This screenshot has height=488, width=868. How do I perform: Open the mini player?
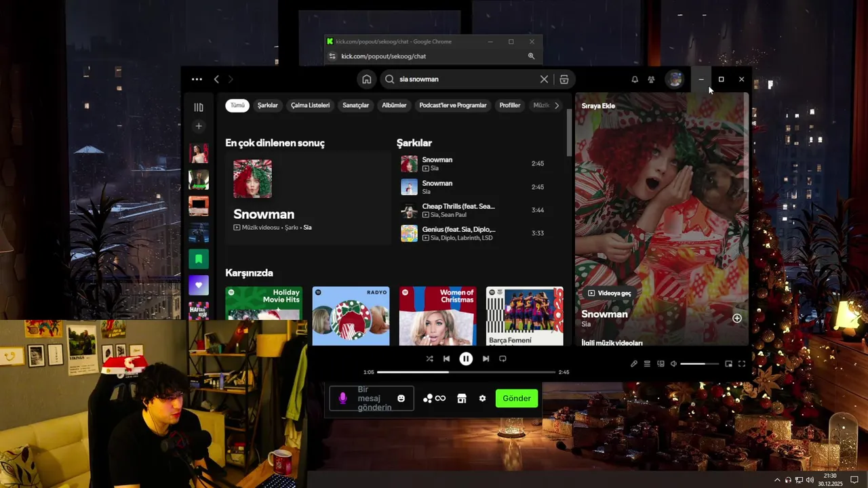click(x=729, y=364)
